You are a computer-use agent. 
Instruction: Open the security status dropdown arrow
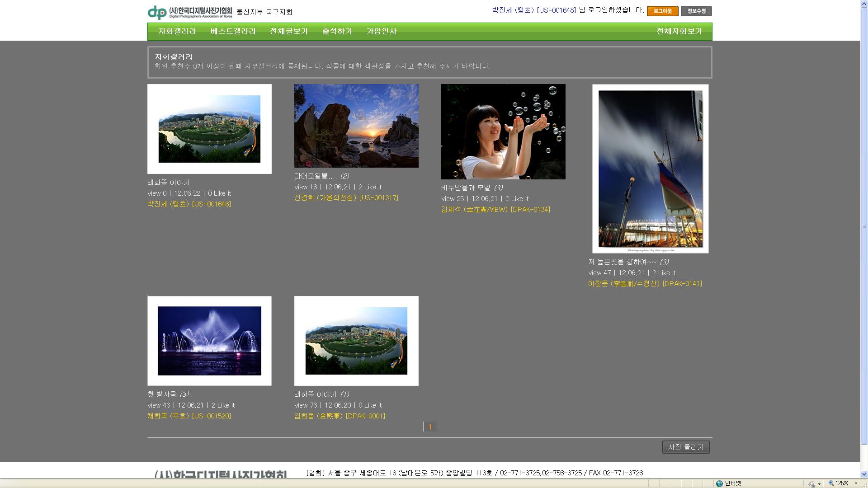point(819,484)
